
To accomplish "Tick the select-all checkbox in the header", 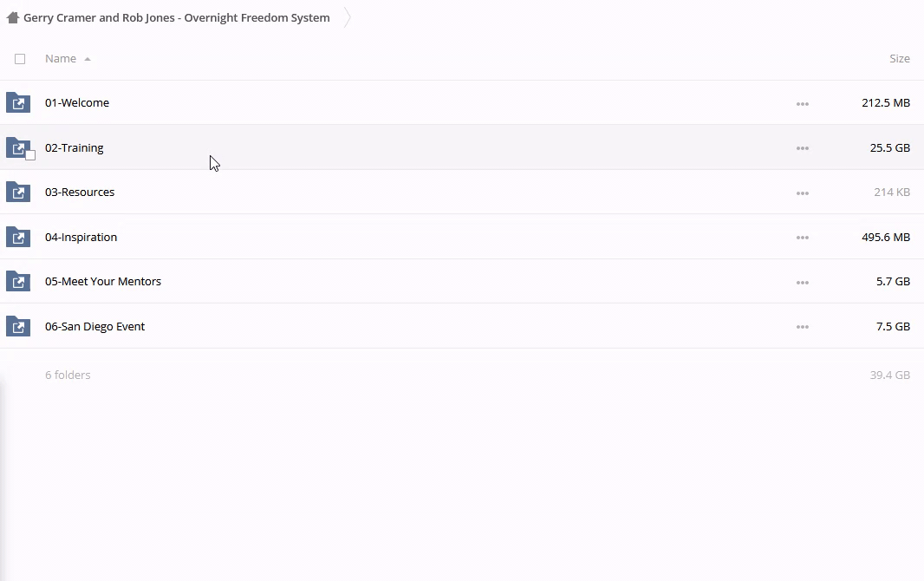I will point(20,59).
